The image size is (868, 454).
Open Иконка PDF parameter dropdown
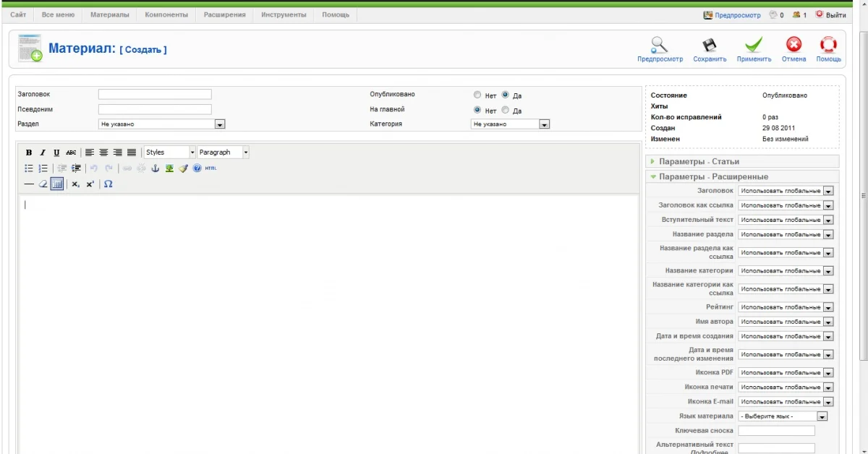786,372
